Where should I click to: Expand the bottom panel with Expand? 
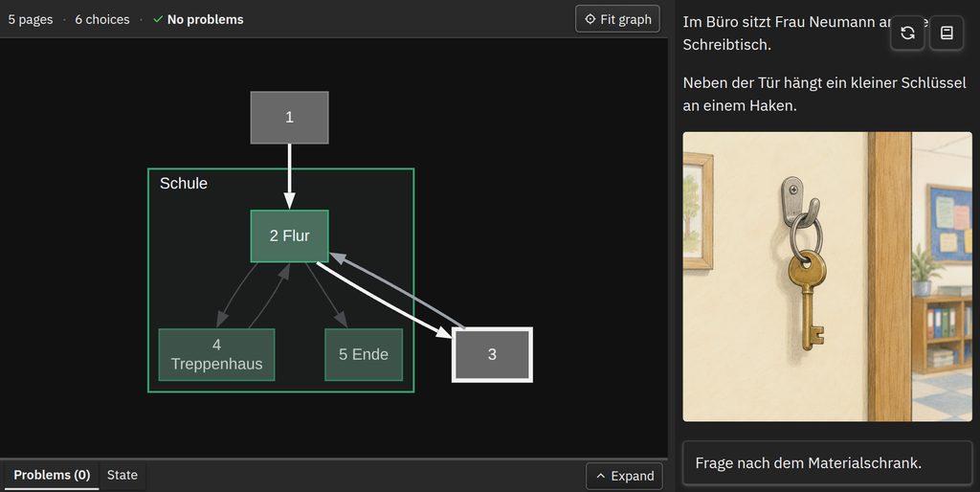click(x=624, y=477)
